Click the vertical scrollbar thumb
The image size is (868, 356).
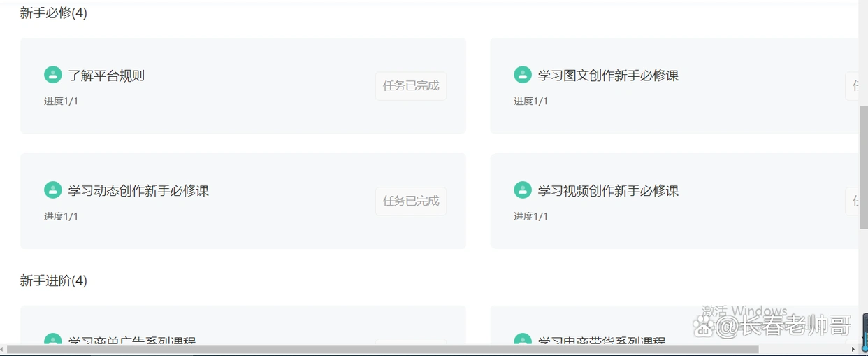863,168
